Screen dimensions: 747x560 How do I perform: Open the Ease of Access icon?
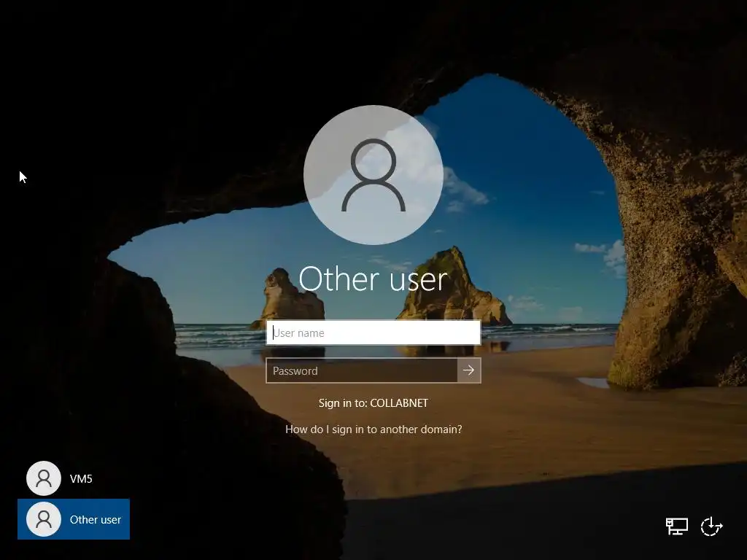pos(712,526)
